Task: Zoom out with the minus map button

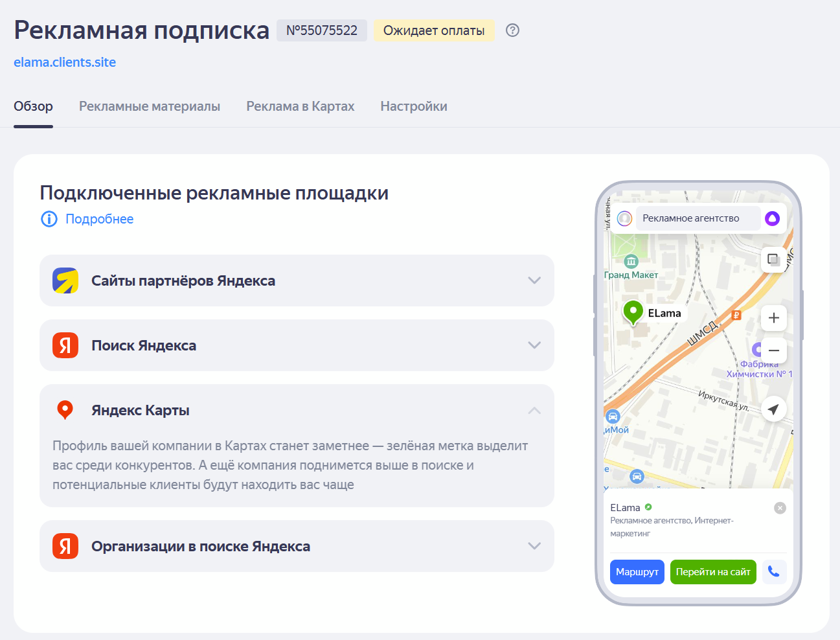Action: pyautogui.click(x=773, y=350)
